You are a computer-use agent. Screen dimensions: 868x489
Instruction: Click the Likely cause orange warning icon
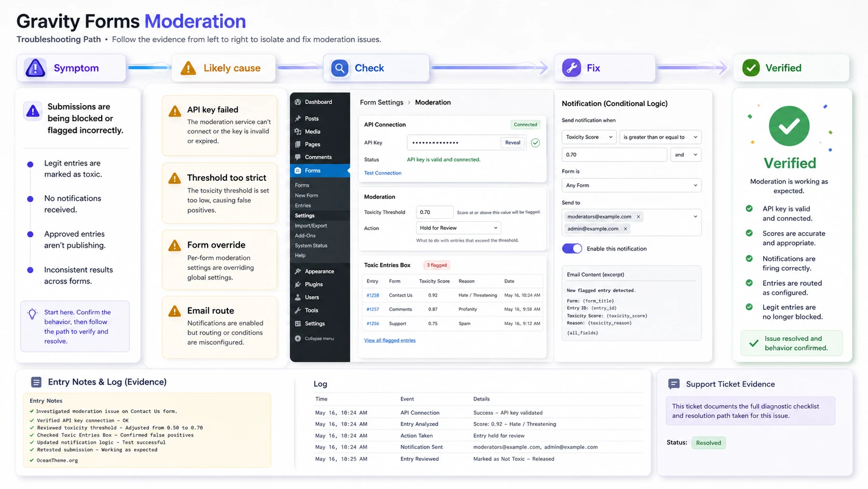coord(188,68)
